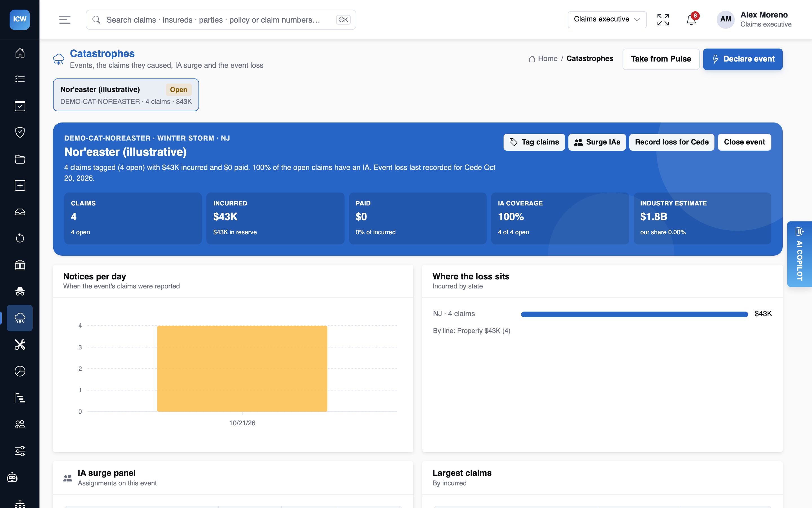Image resolution: width=812 pixels, height=508 pixels.
Task: Open the calendar check icon in sidebar
Action: 20,106
